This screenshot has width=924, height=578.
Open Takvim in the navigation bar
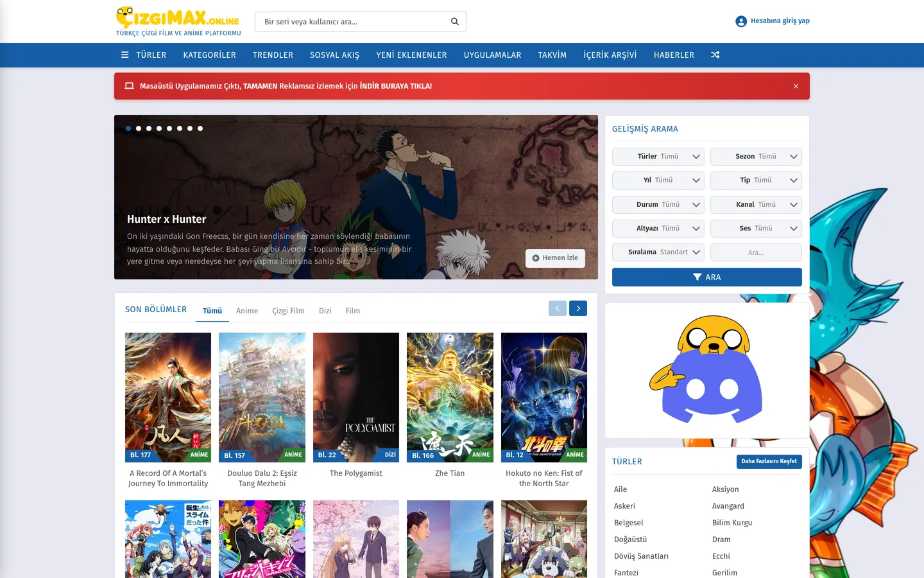(x=552, y=55)
